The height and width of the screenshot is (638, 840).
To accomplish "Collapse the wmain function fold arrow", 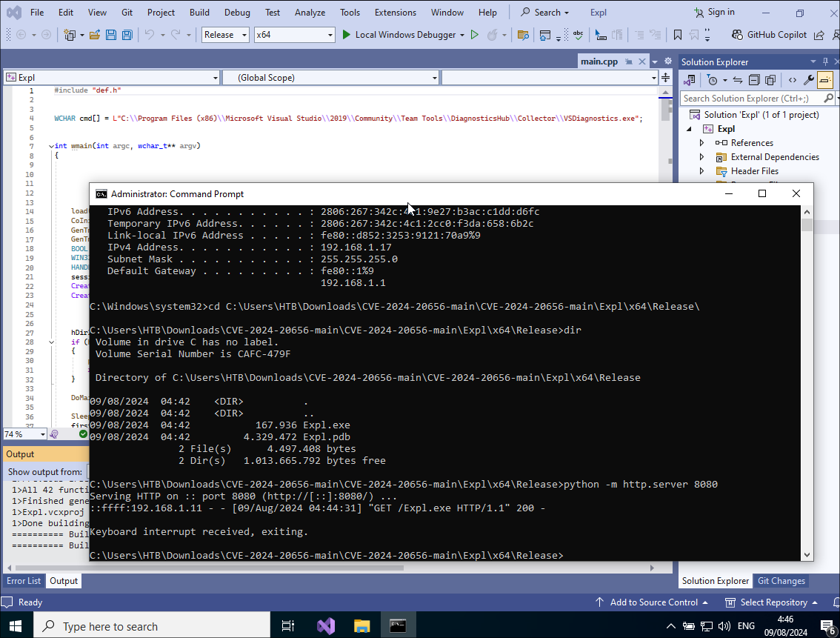I will 51,146.
